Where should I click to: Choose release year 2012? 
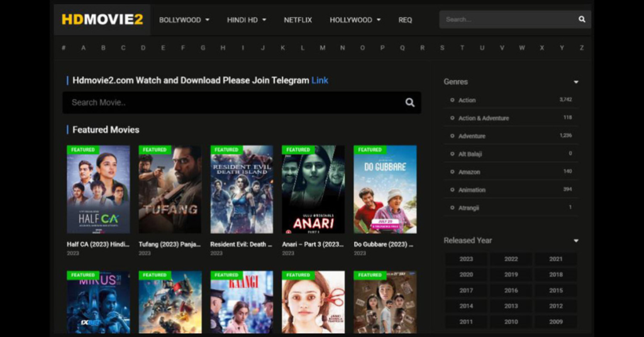tap(556, 306)
